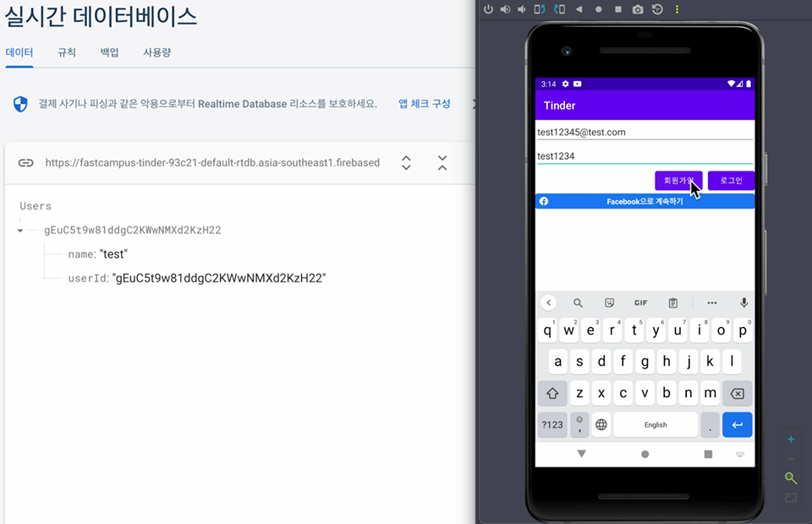Click the database URL text
Image resolution: width=812 pixels, height=524 pixels.
point(212,163)
